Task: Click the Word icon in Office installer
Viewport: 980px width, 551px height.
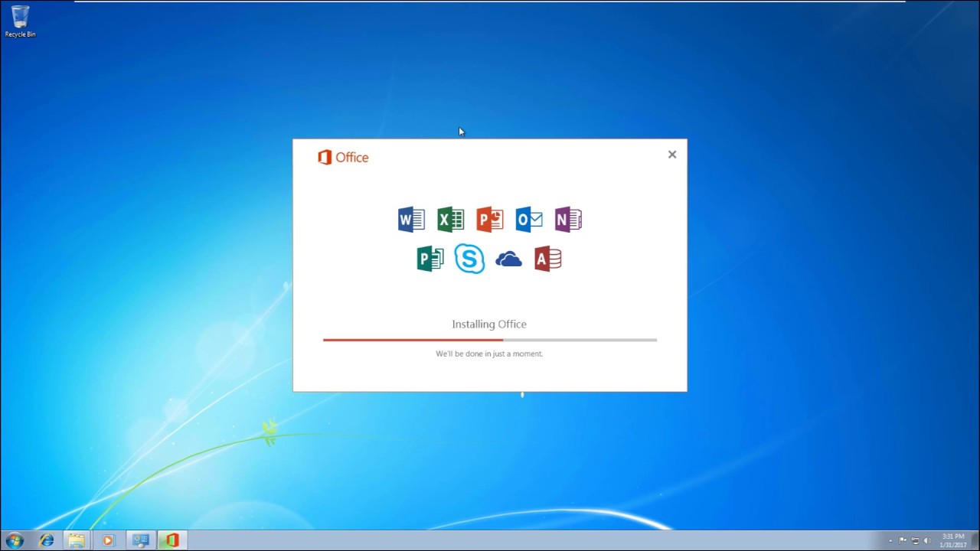Action: [411, 220]
